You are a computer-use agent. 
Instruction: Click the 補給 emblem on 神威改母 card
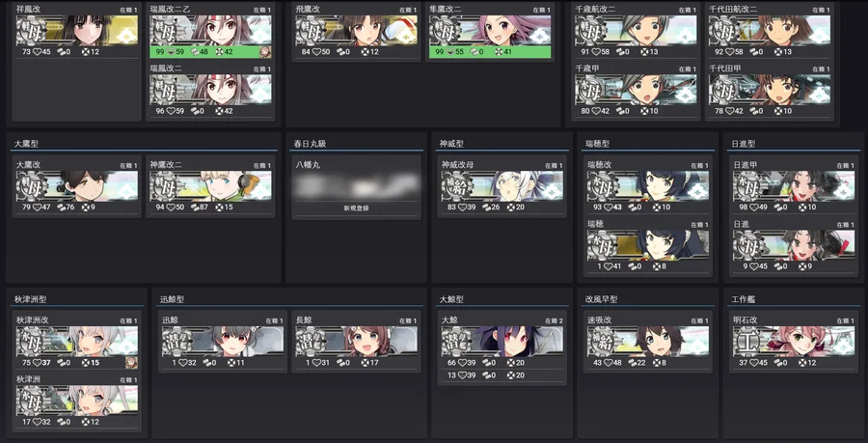pos(454,186)
